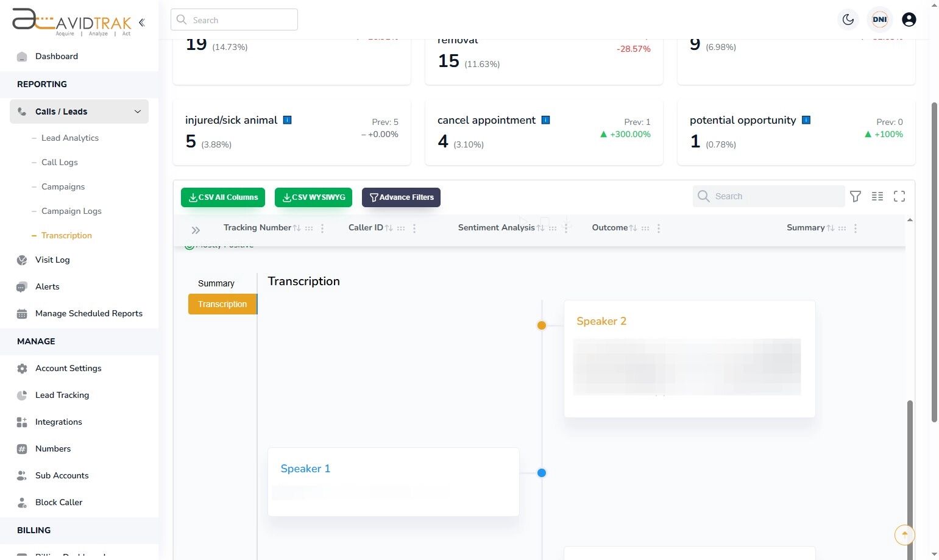Click info icon next to cancel appointment
The height and width of the screenshot is (560, 939).
click(x=546, y=120)
